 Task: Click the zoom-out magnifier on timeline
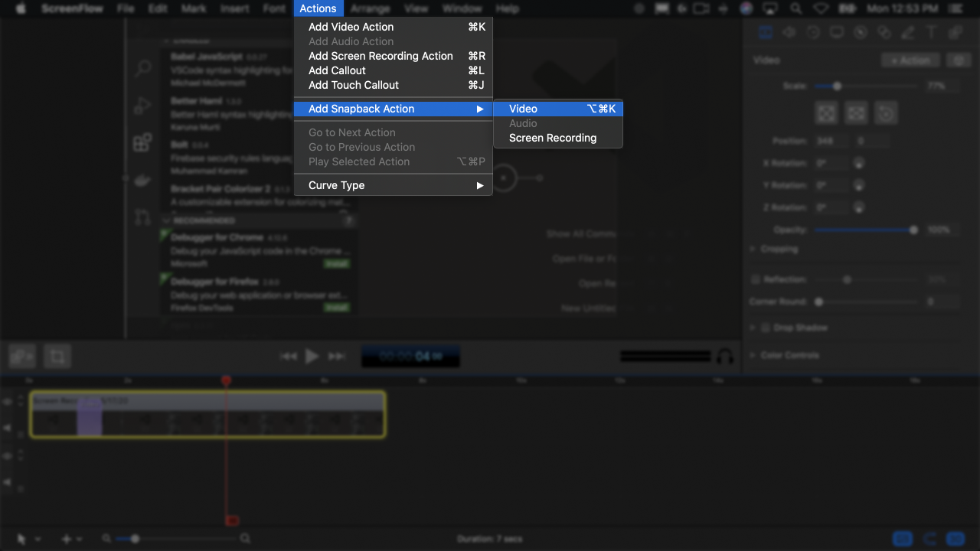107,539
